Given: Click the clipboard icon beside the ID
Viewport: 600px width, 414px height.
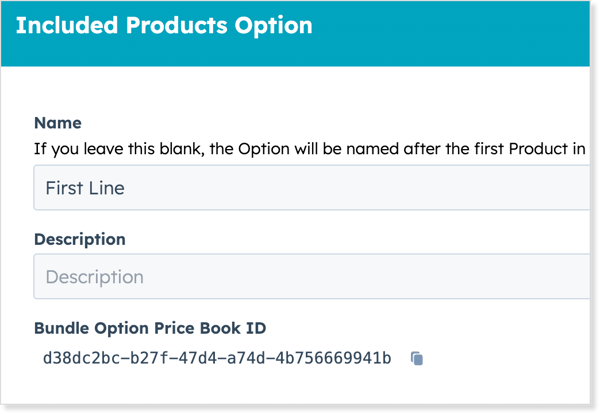Looking at the screenshot, I should [x=417, y=358].
